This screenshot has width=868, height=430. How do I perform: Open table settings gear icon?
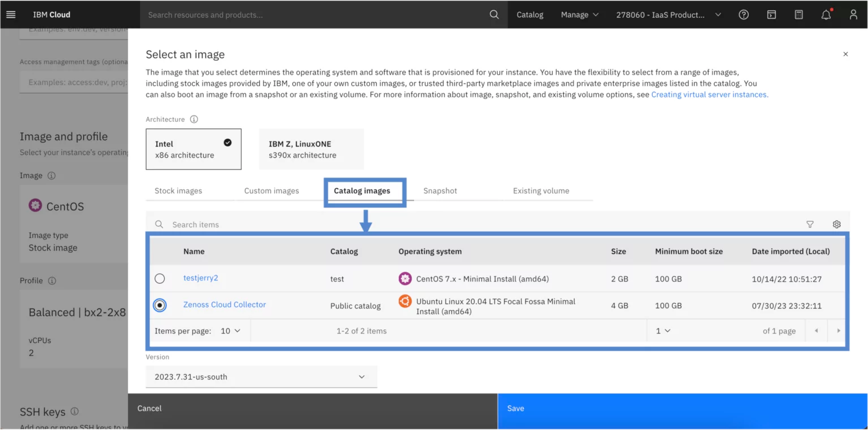pos(836,224)
